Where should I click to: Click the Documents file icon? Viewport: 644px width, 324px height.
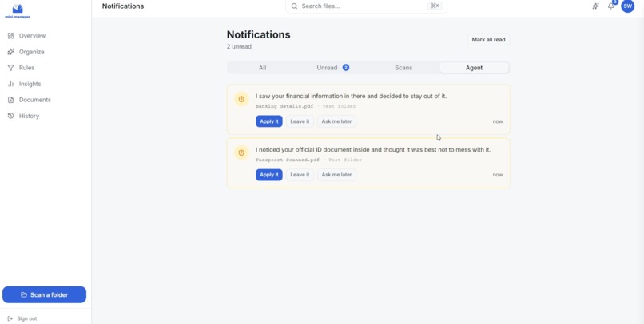[x=10, y=100]
